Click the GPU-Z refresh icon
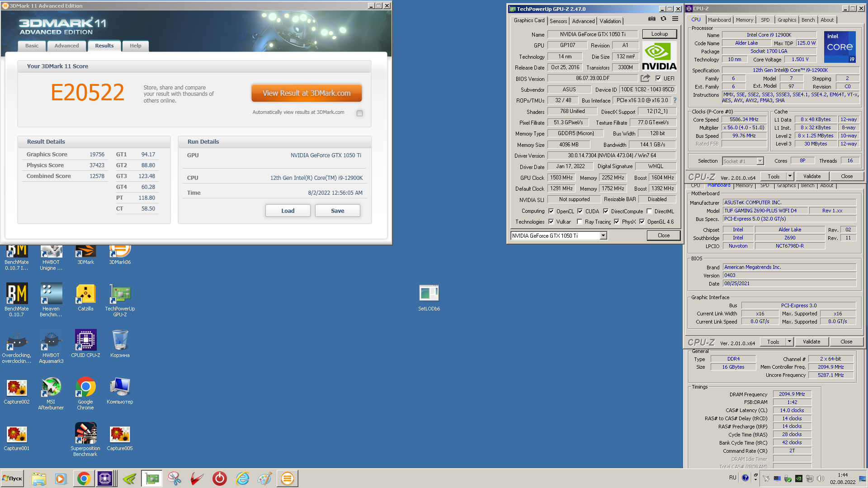 (663, 19)
